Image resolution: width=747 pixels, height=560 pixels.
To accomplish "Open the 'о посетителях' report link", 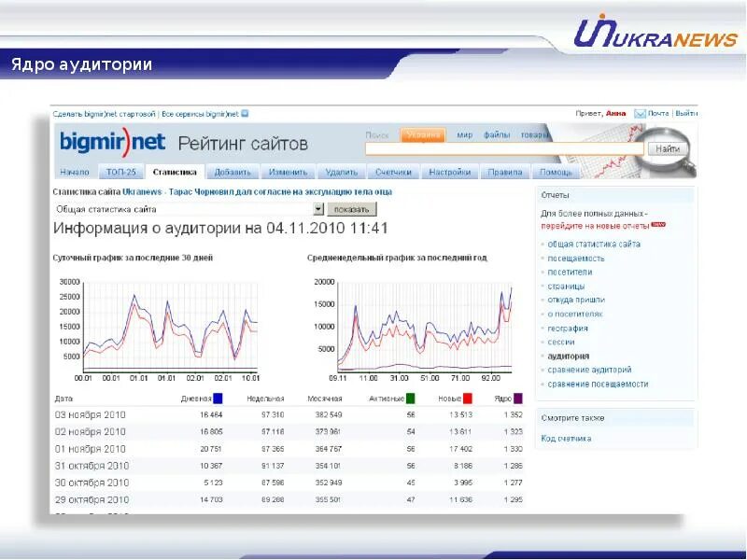I will click(575, 314).
